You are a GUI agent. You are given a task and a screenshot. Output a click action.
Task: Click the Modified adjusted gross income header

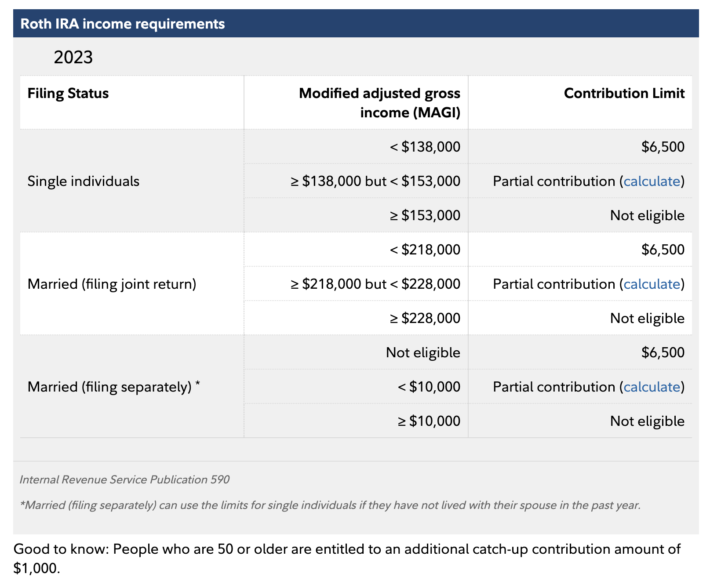click(379, 103)
